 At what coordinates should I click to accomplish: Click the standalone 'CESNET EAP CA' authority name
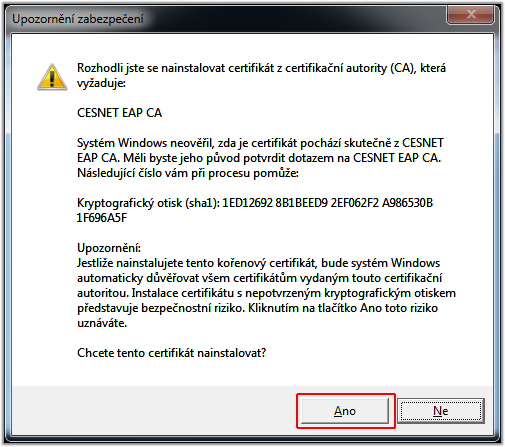[119, 113]
